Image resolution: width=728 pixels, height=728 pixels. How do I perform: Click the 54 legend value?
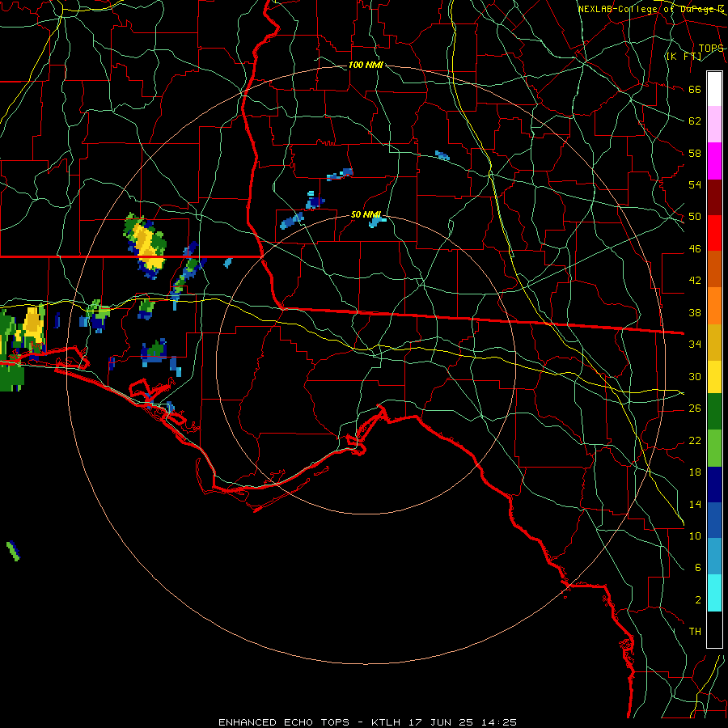695,184
